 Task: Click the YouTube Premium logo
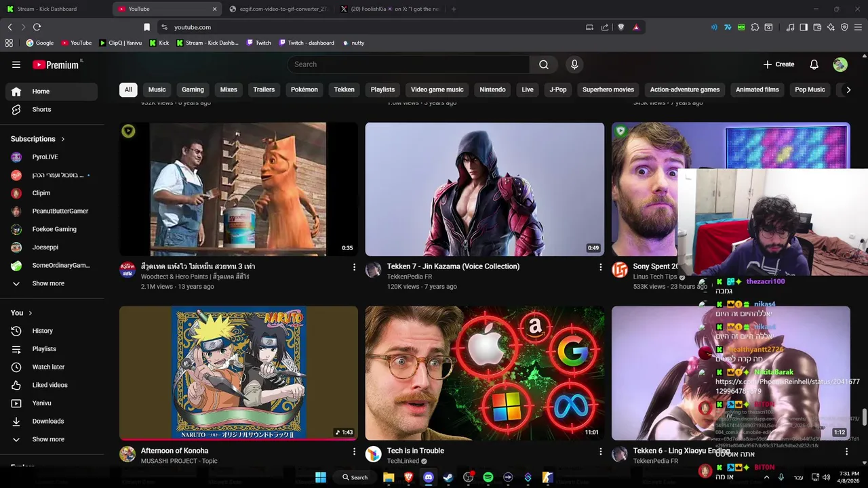coord(56,64)
